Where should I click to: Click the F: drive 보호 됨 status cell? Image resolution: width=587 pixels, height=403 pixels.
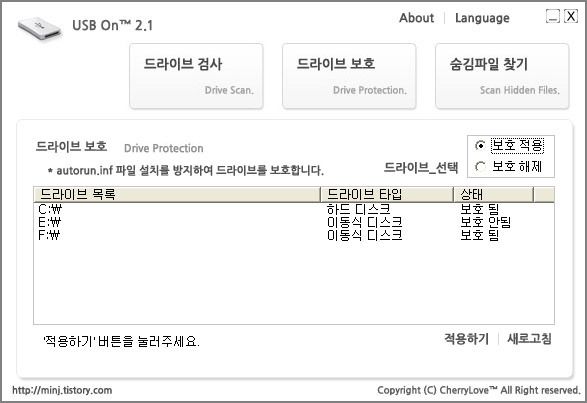[x=480, y=235]
